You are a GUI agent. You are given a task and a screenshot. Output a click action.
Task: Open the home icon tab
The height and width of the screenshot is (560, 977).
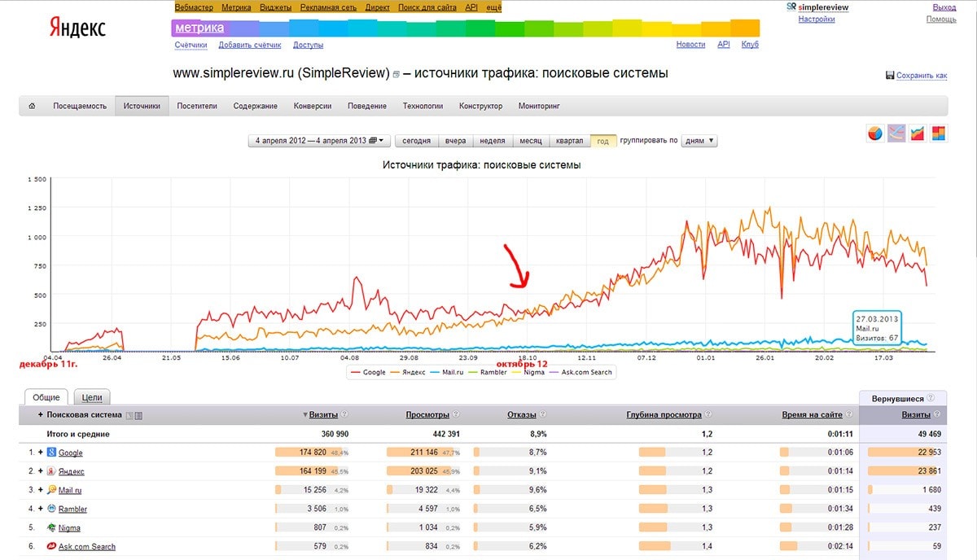click(x=32, y=106)
